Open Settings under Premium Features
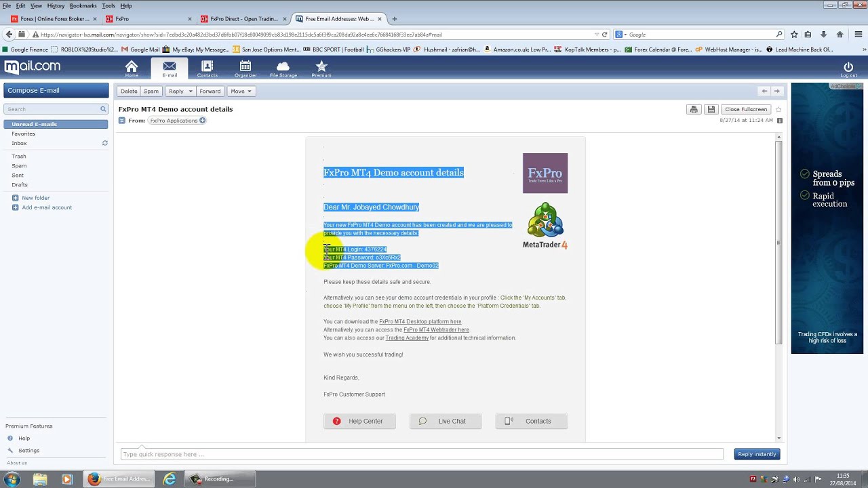Viewport: 868px width, 488px height. tap(28, 450)
